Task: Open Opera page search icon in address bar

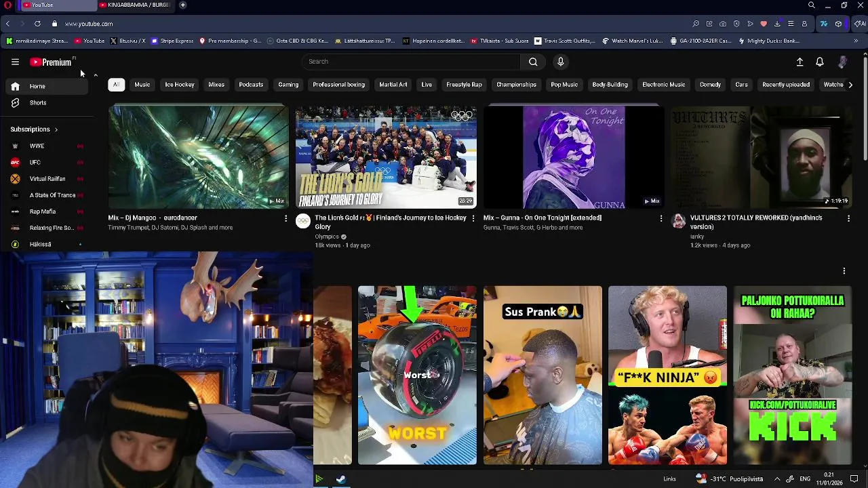Action: (696, 24)
